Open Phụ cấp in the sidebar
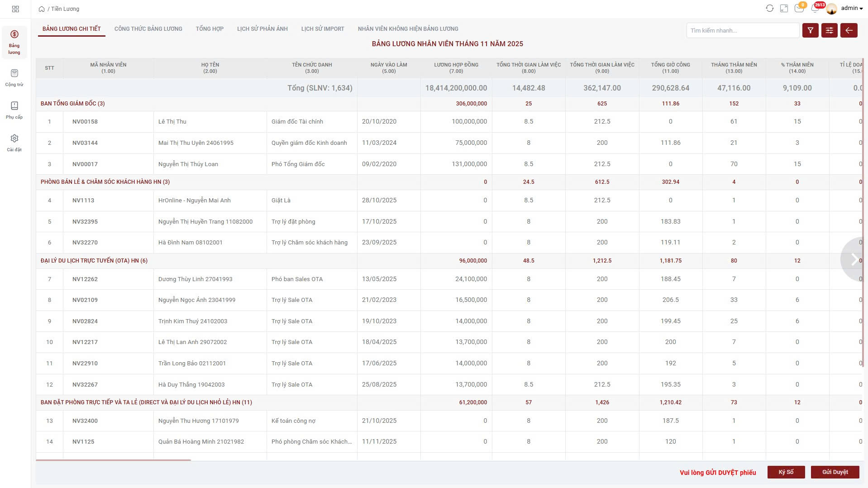 tap(14, 110)
